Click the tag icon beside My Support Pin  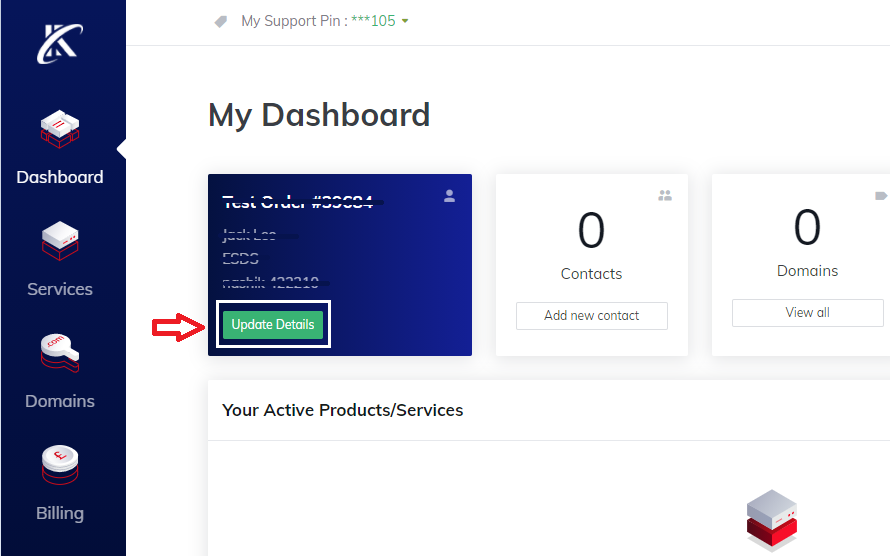tap(221, 21)
